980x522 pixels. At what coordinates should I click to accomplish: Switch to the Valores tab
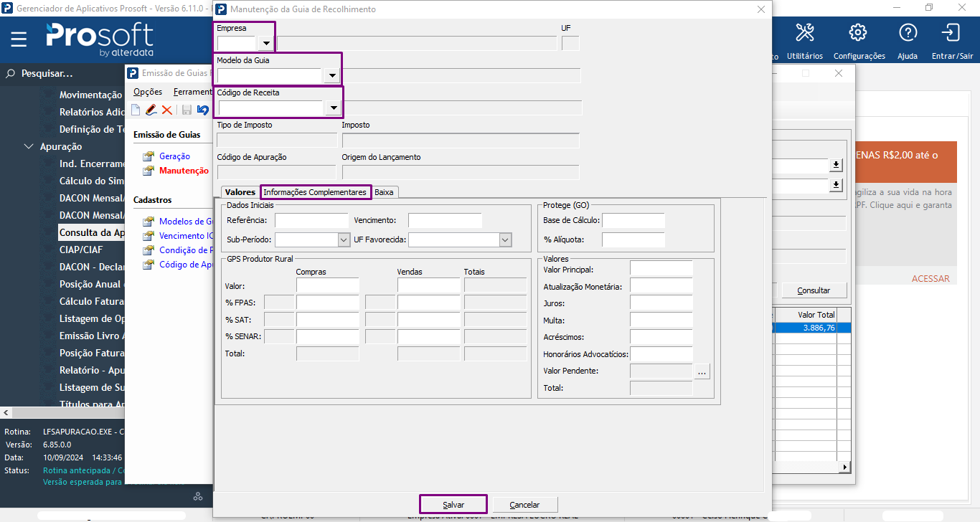pyautogui.click(x=240, y=192)
